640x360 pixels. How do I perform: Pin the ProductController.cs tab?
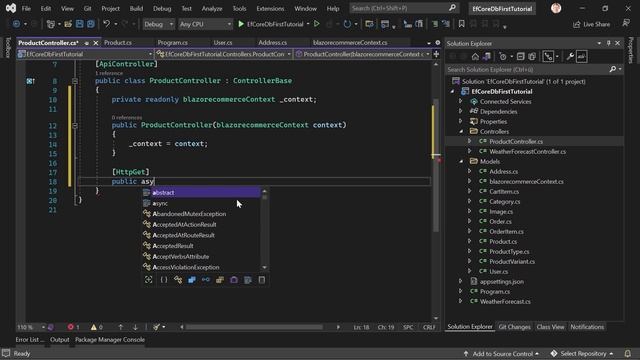87,43
